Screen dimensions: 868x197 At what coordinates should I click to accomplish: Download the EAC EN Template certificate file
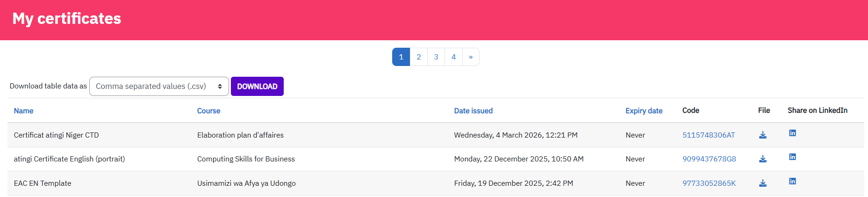click(762, 183)
